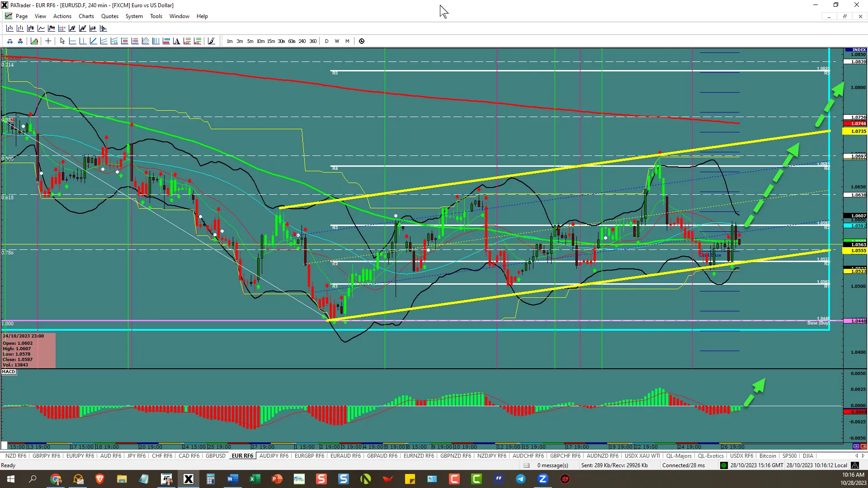Click the paintbrush drawing properties icon
The image size is (868, 488).
point(211,41)
